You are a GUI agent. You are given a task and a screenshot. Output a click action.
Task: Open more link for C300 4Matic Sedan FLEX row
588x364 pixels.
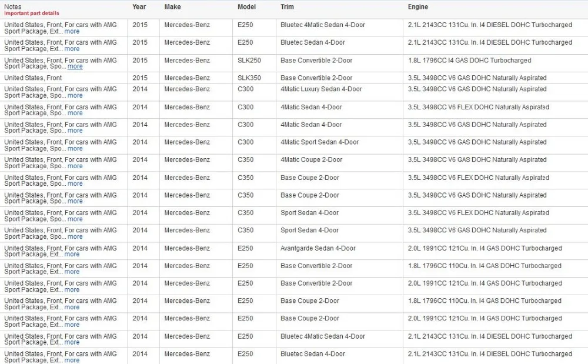click(75, 113)
